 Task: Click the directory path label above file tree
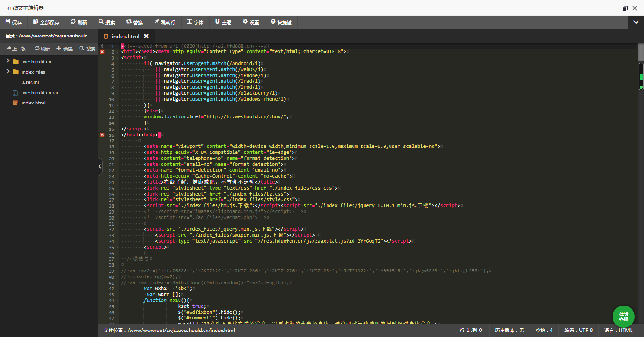pyautogui.click(x=49, y=36)
